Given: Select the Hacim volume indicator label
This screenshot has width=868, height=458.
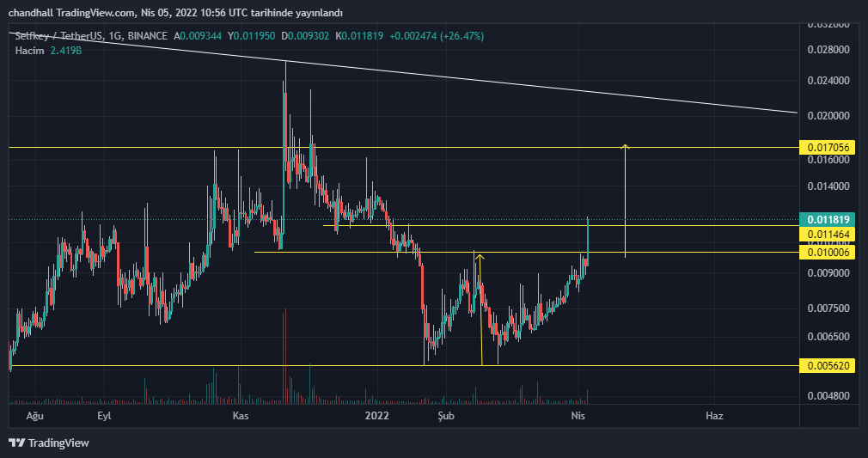Looking at the screenshot, I should [29, 51].
